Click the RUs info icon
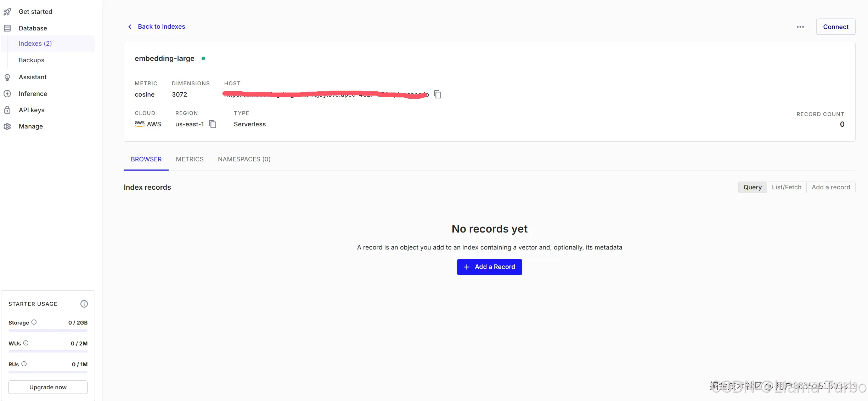Image resolution: width=868 pixels, height=401 pixels. click(x=24, y=364)
